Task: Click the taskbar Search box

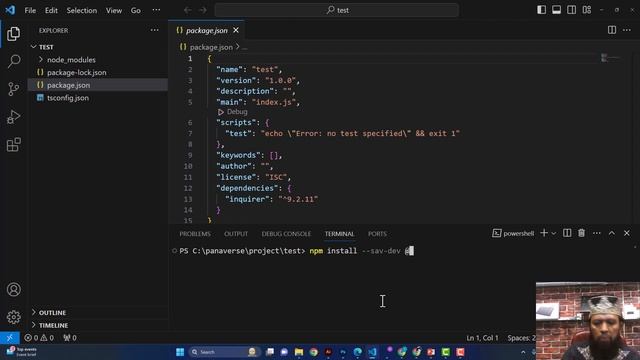Action: click(x=224, y=352)
